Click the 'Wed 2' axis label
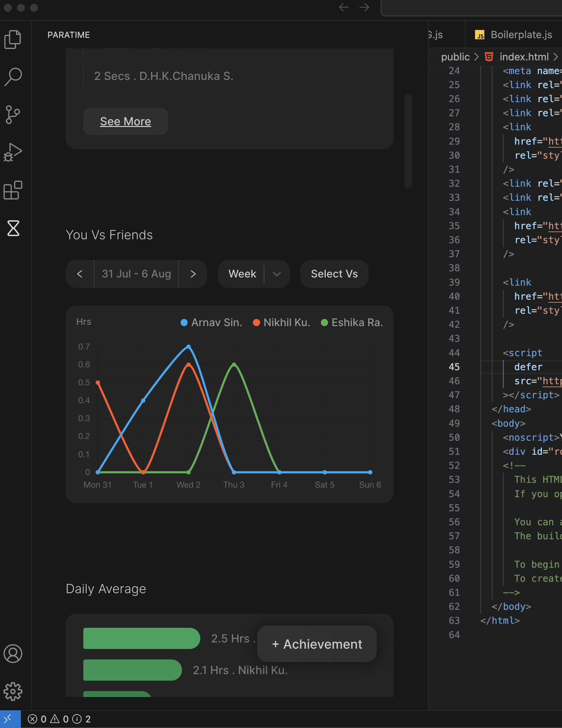562x728 pixels. point(189,485)
